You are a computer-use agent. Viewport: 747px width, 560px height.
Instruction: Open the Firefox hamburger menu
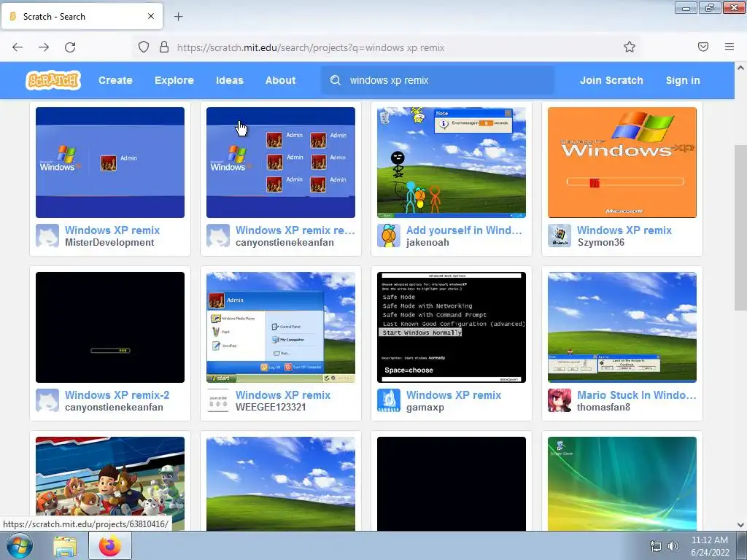point(729,47)
